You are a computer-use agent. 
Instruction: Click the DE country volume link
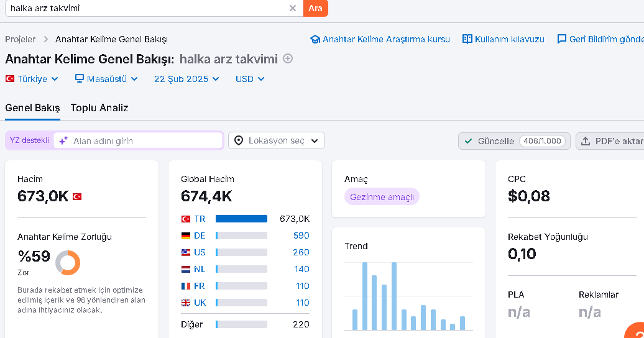pyautogui.click(x=301, y=235)
